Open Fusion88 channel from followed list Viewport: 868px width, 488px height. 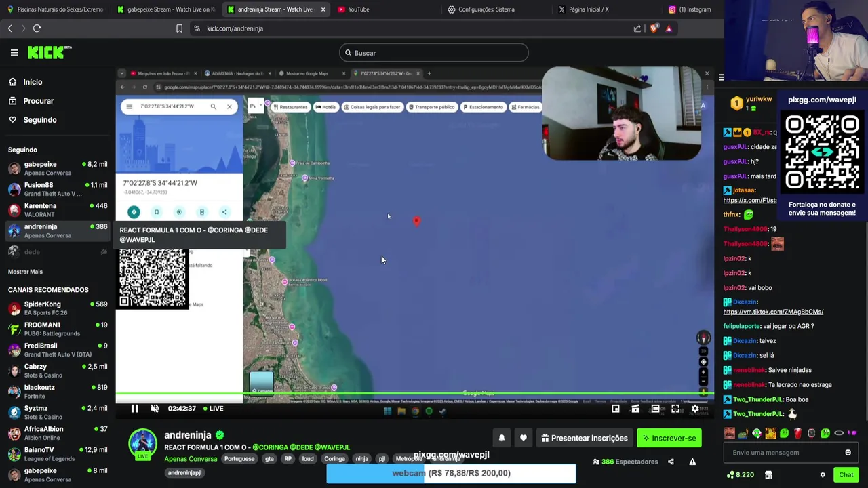[x=58, y=189]
